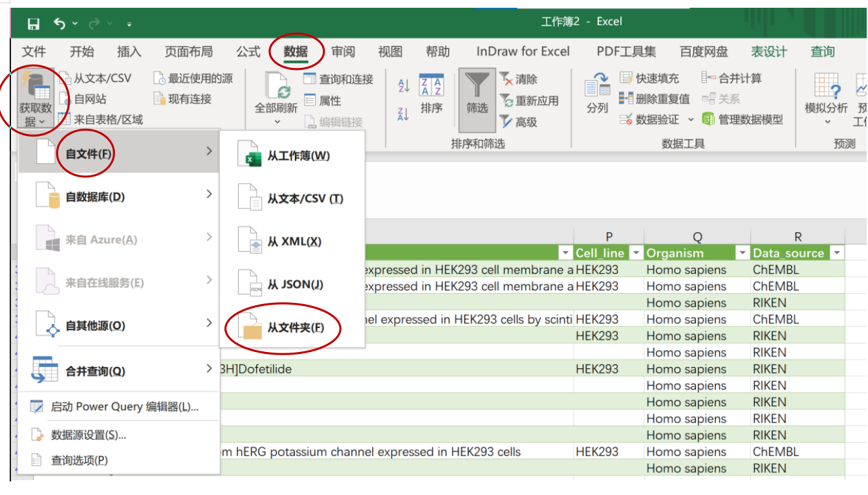Switch to the 查询 (Query) tab

(x=823, y=52)
